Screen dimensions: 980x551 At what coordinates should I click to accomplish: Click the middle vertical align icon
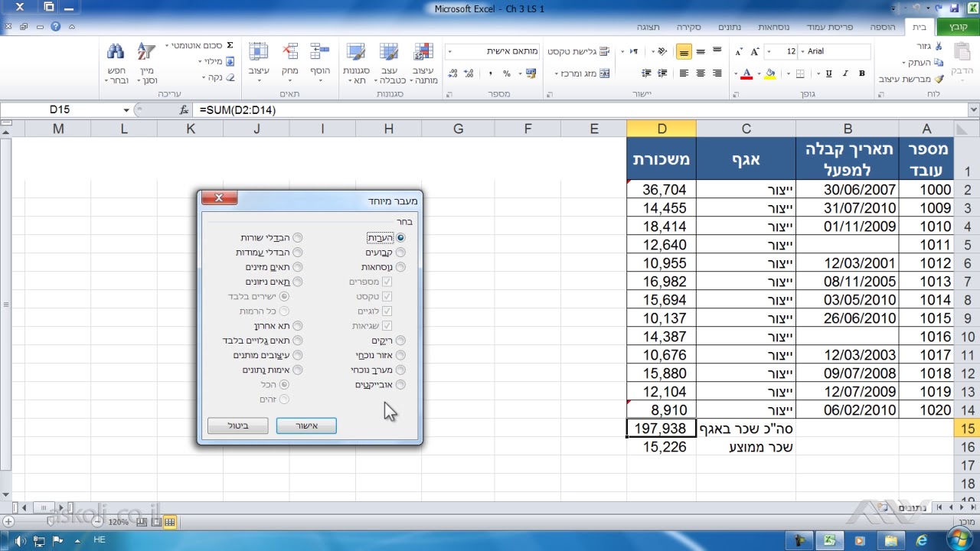coord(701,51)
